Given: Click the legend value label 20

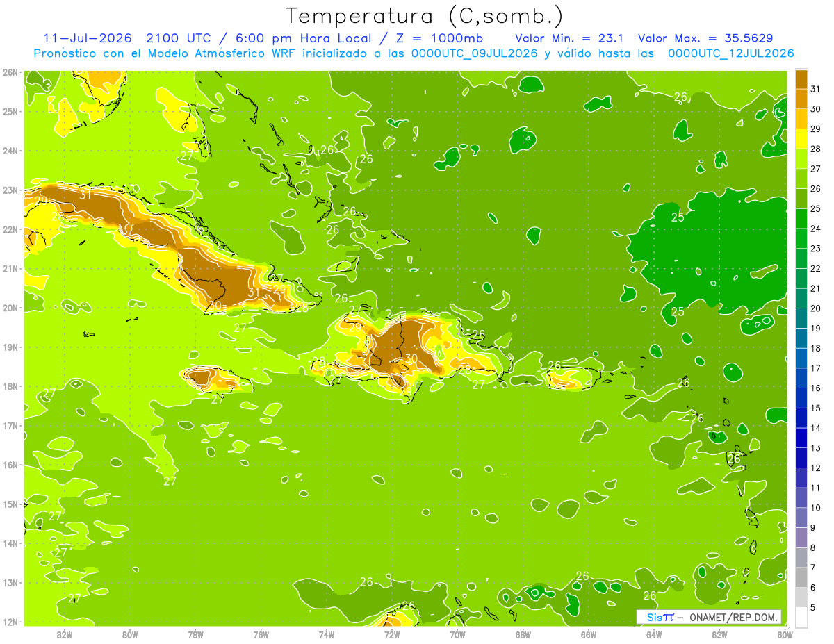Looking at the screenshot, I should [815, 308].
